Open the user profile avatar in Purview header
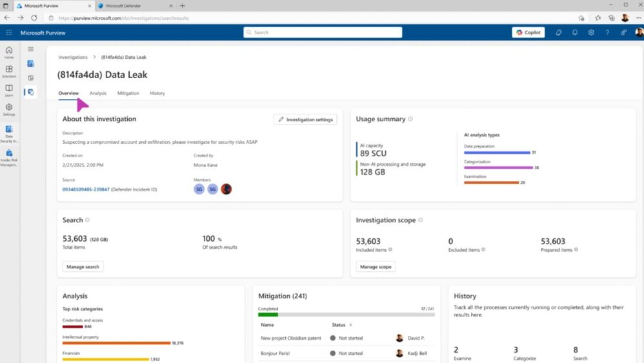Image resolution: width=644 pixels, height=363 pixels. [x=639, y=32]
